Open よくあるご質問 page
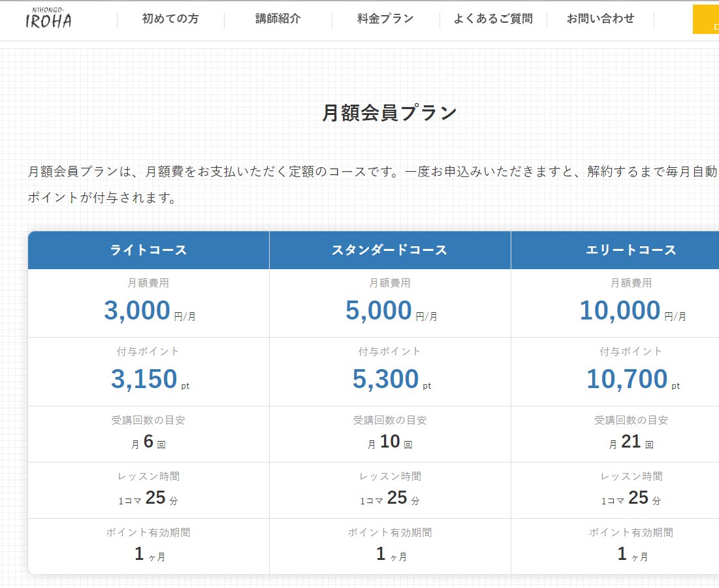This screenshot has width=719, height=588. click(494, 19)
